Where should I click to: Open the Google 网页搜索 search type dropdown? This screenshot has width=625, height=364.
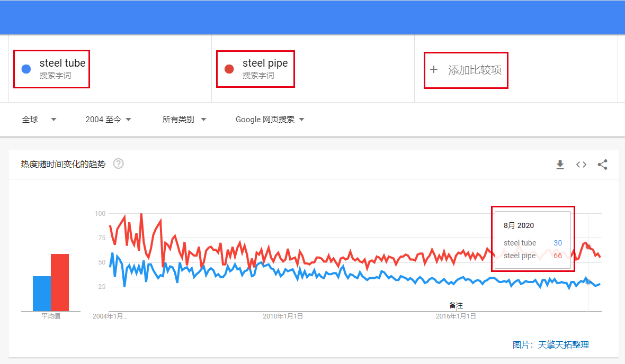coord(270,120)
